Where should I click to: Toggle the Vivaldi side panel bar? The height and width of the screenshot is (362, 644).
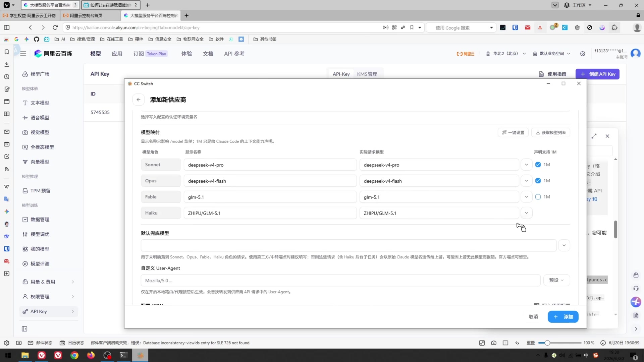click(7, 27)
